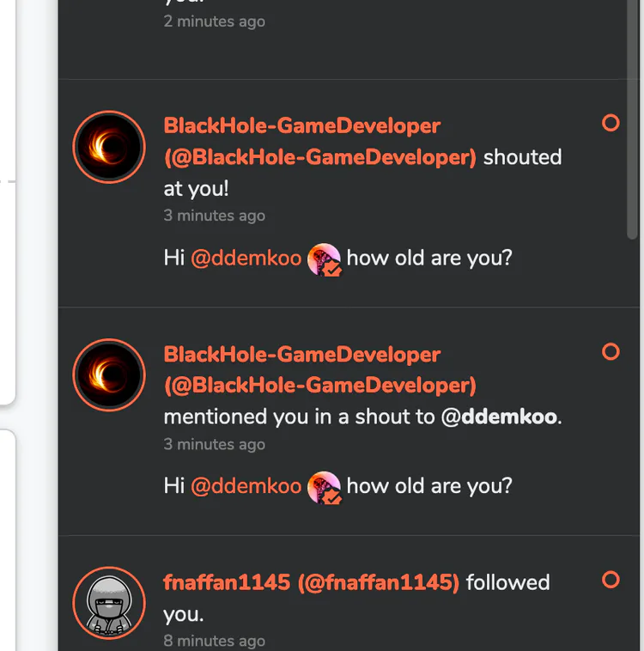Image resolution: width=644 pixels, height=651 pixels.
Task: Click ddemkoo's small avatar in the second shout message
Action: [x=325, y=486]
